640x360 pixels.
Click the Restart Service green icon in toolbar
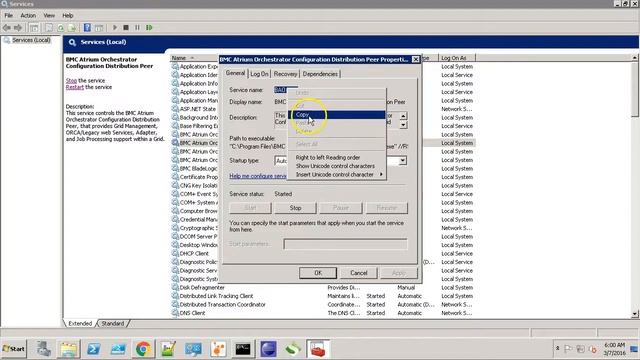149,28
